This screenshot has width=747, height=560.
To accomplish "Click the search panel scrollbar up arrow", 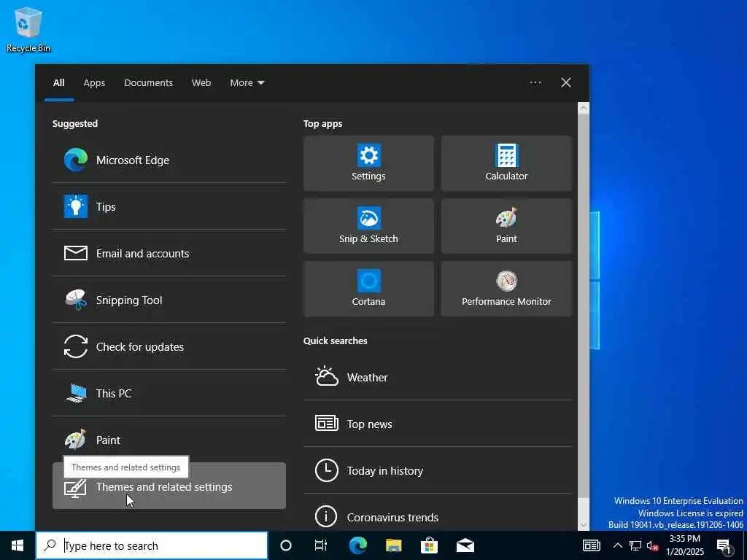I will tap(584, 108).
